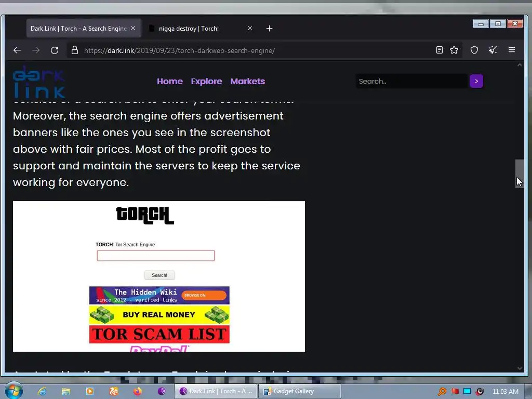Launch Firefox from the taskbar

[137, 391]
